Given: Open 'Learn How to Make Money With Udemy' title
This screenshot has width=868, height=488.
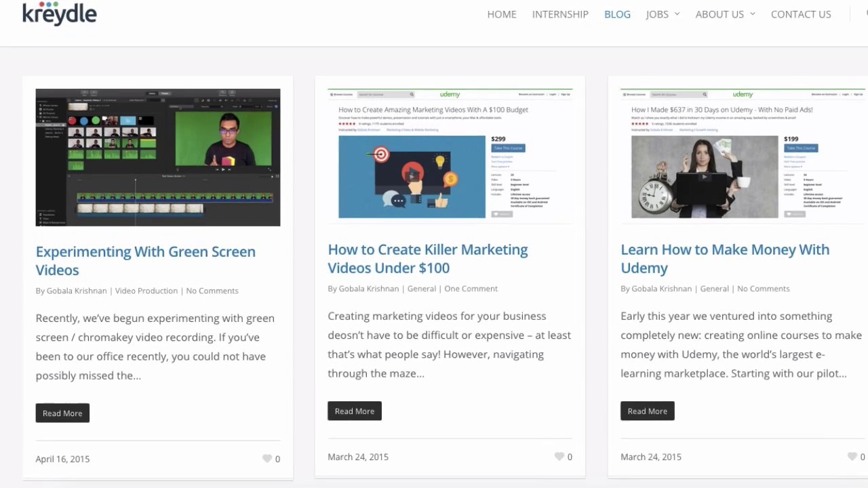Looking at the screenshot, I should [725, 258].
